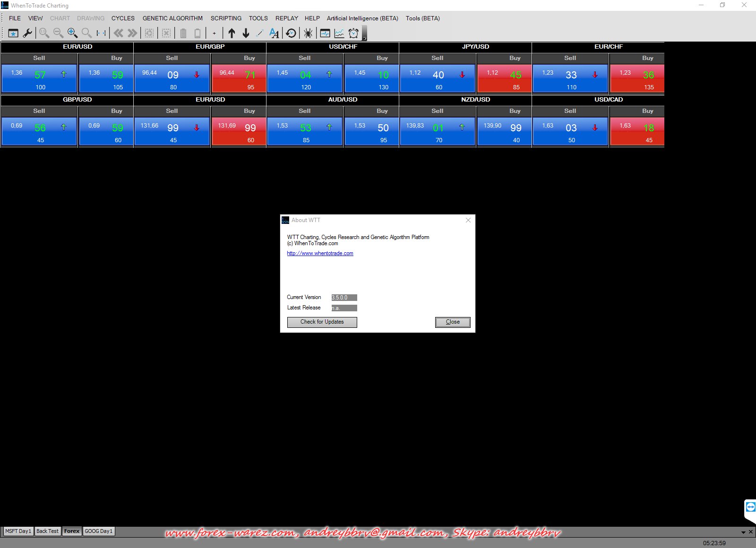
Task: Switch to the MSFT Day1 tab
Action: click(18, 531)
